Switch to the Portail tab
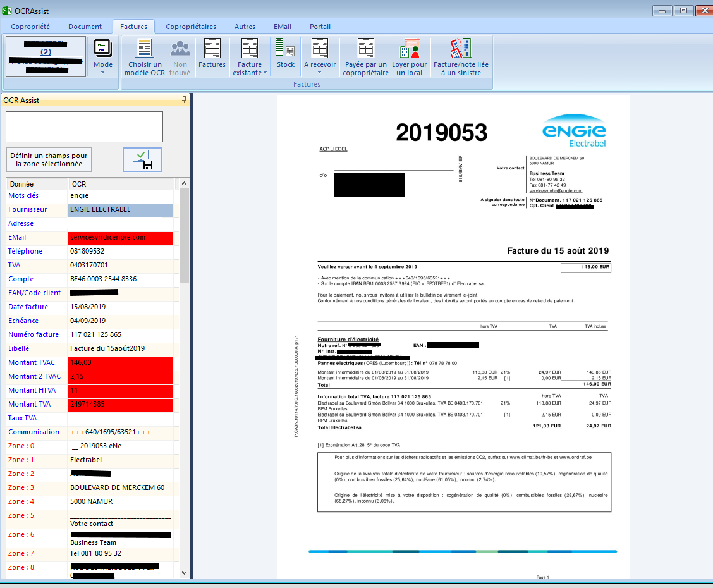Screen dimensions: 713x588 (x=320, y=27)
